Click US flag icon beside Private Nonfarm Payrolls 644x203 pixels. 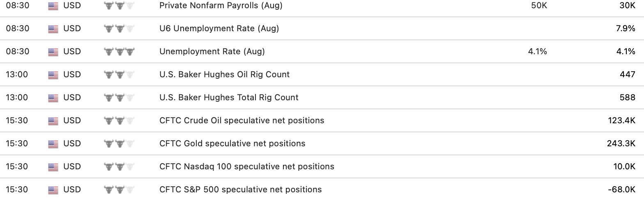[53, 6]
